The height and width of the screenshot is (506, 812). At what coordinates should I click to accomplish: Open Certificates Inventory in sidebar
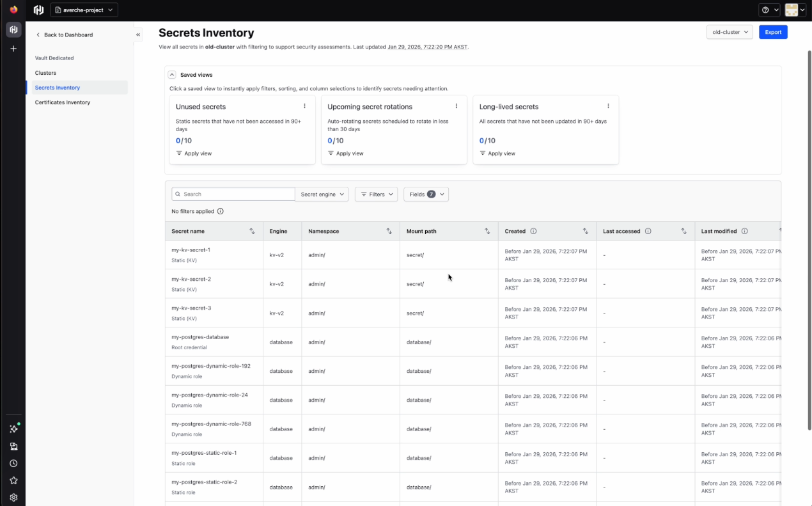pos(63,102)
